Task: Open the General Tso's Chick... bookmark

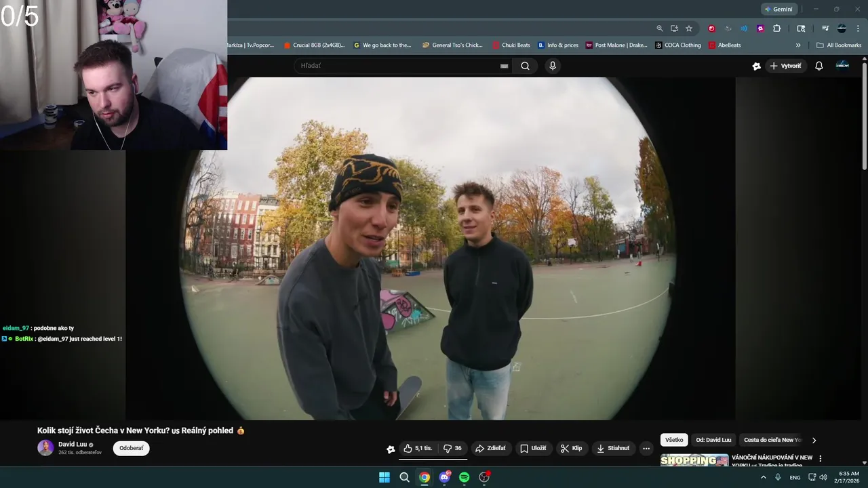Action: (x=452, y=45)
